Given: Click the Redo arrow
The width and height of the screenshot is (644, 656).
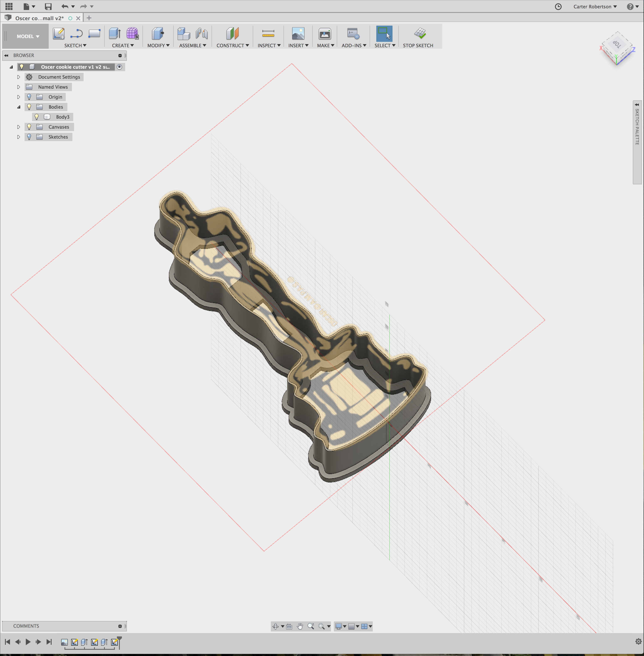Looking at the screenshot, I should tap(84, 6).
